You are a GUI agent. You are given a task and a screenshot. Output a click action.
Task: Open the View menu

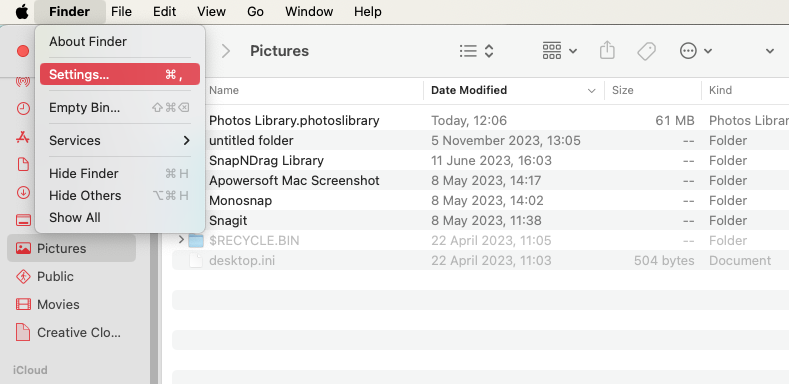coord(211,12)
